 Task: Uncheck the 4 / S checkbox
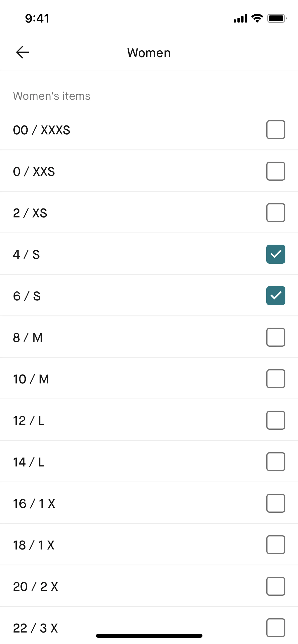tap(275, 254)
